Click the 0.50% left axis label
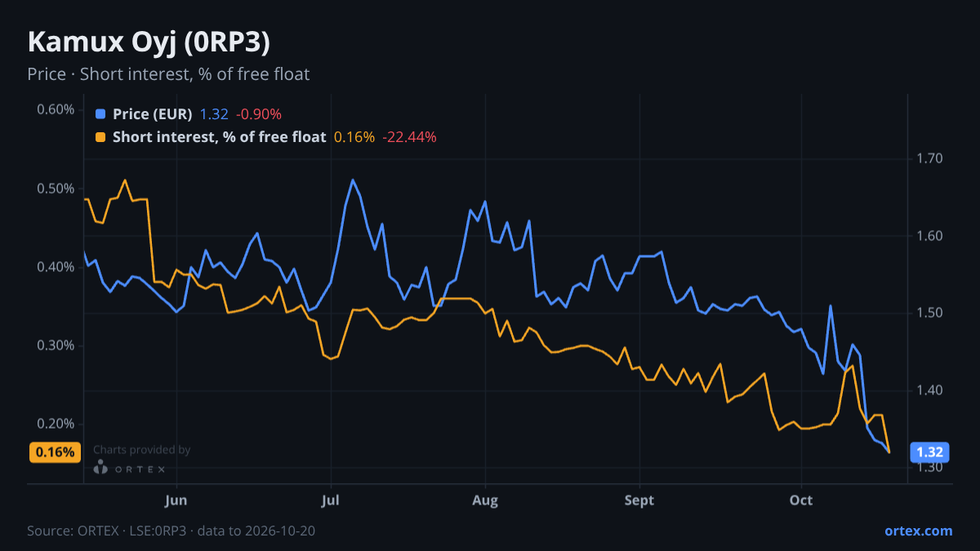The width and height of the screenshot is (980, 551). point(56,189)
